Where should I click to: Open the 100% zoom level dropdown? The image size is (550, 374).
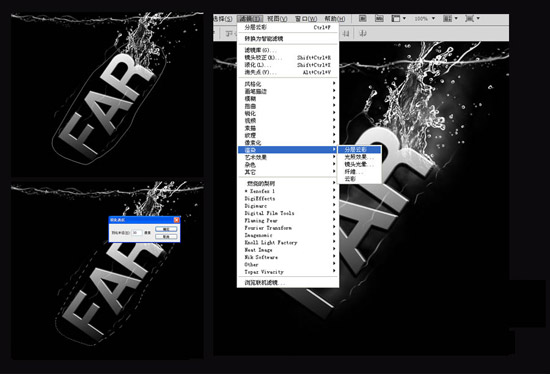pos(434,19)
